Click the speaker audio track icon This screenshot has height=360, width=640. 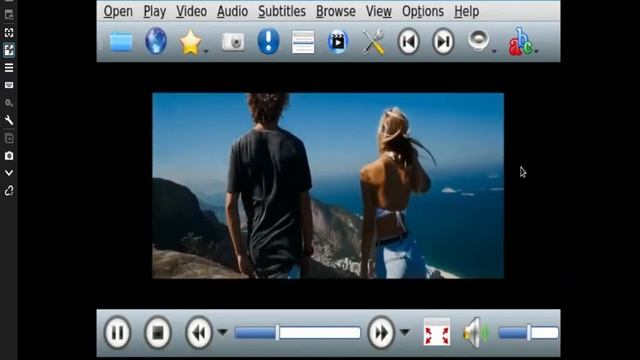[x=478, y=41]
